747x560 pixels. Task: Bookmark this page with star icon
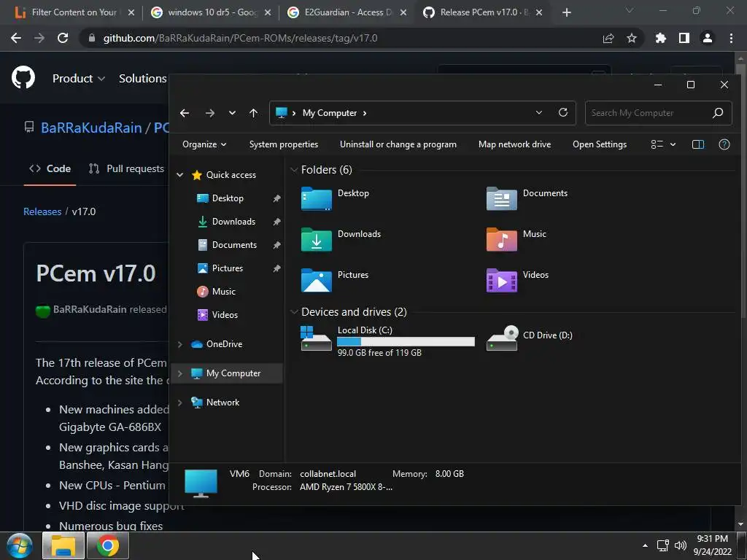[632, 38]
